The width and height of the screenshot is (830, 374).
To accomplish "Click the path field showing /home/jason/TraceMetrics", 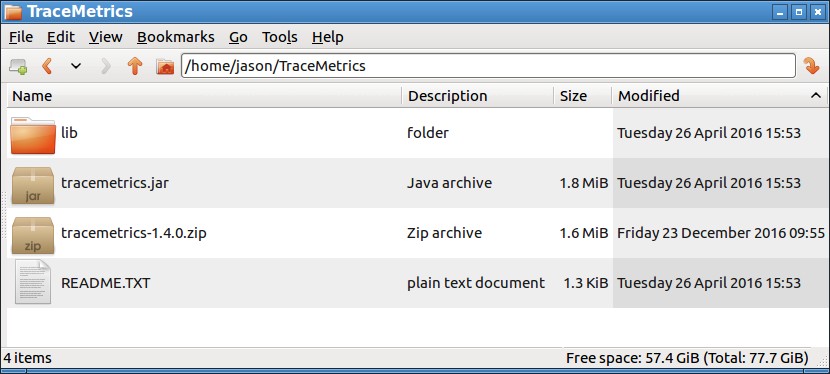I will 488,66.
